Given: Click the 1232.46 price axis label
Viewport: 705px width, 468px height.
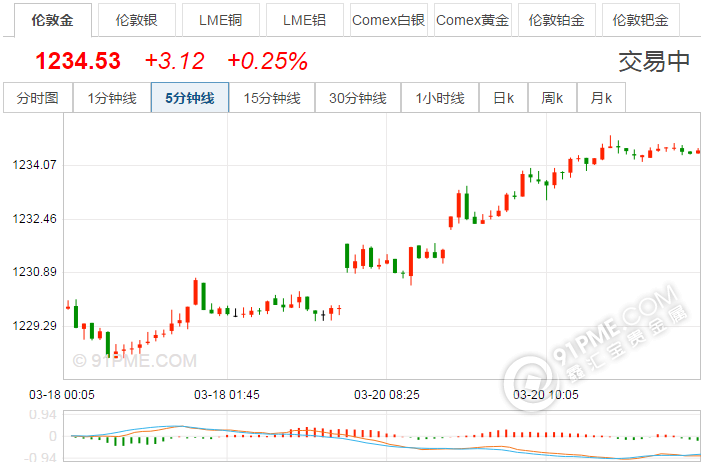Looking at the screenshot, I should (x=35, y=219).
